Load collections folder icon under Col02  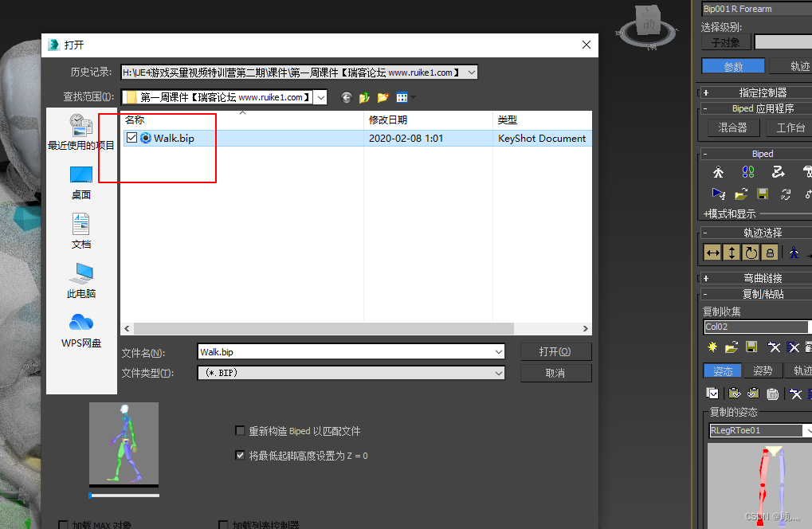[x=732, y=347]
